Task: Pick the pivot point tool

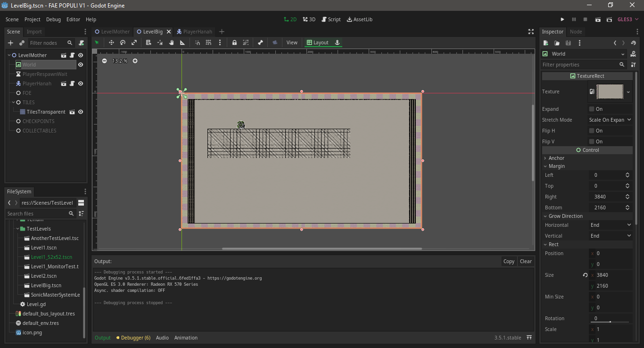Action: (160, 42)
